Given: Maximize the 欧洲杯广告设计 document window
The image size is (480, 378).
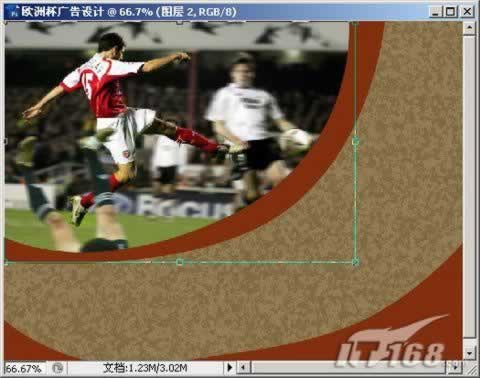Looking at the screenshot, I should pyautogui.click(x=450, y=12).
